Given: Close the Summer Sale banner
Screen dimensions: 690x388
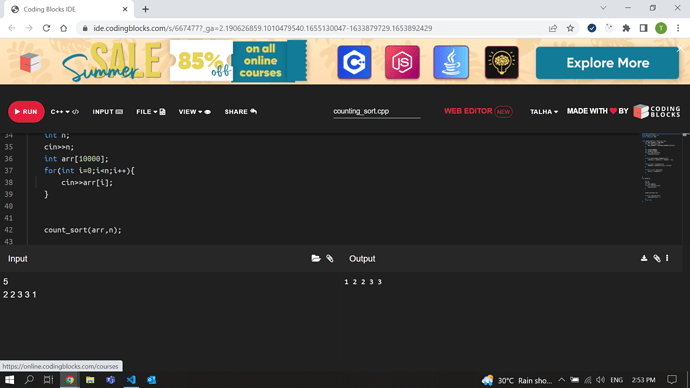Looking at the screenshot, I should click(680, 48).
